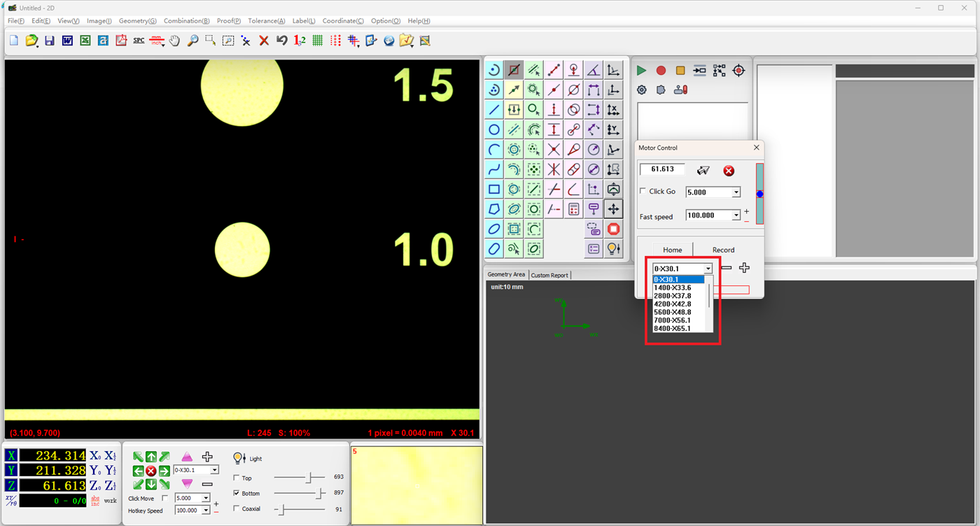Screen dimensions: 980x526
Task: Open program settings gear icon
Action: pyautogui.click(x=641, y=90)
